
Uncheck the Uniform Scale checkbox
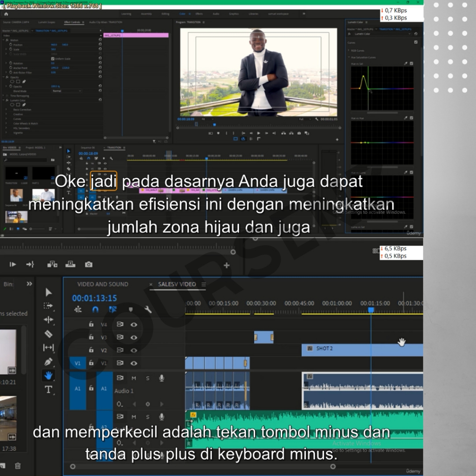coord(53,59)
